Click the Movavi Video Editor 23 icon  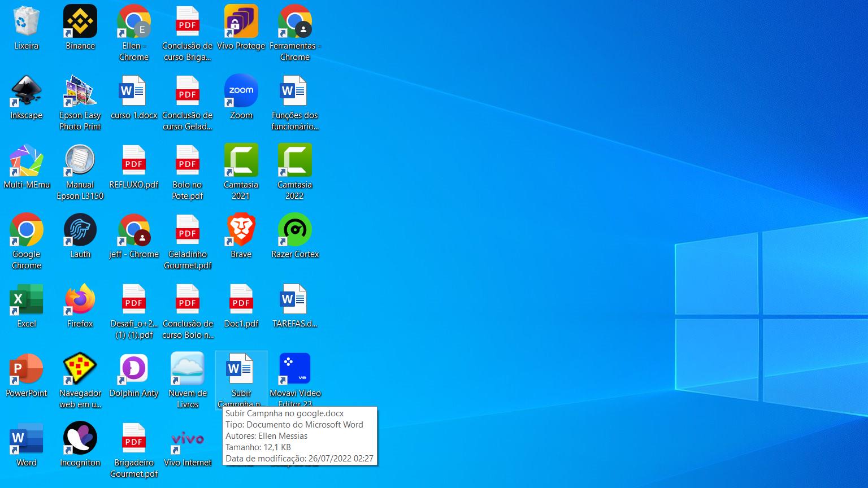pos(295,369)
